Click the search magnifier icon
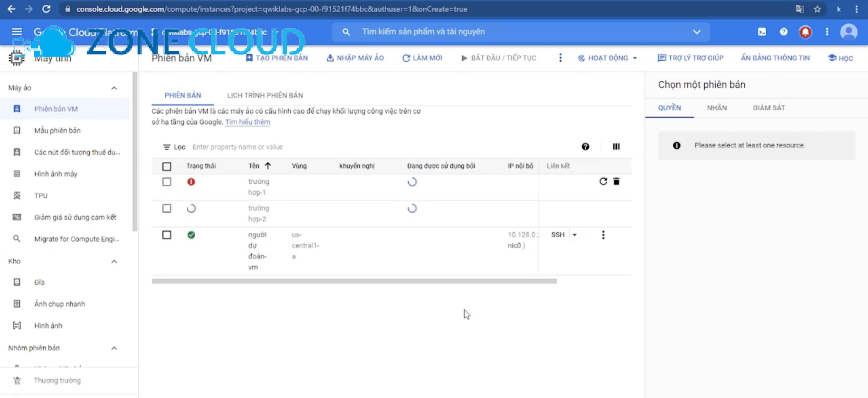This screenshot has width=868, height=398. (x=346, y=32)
